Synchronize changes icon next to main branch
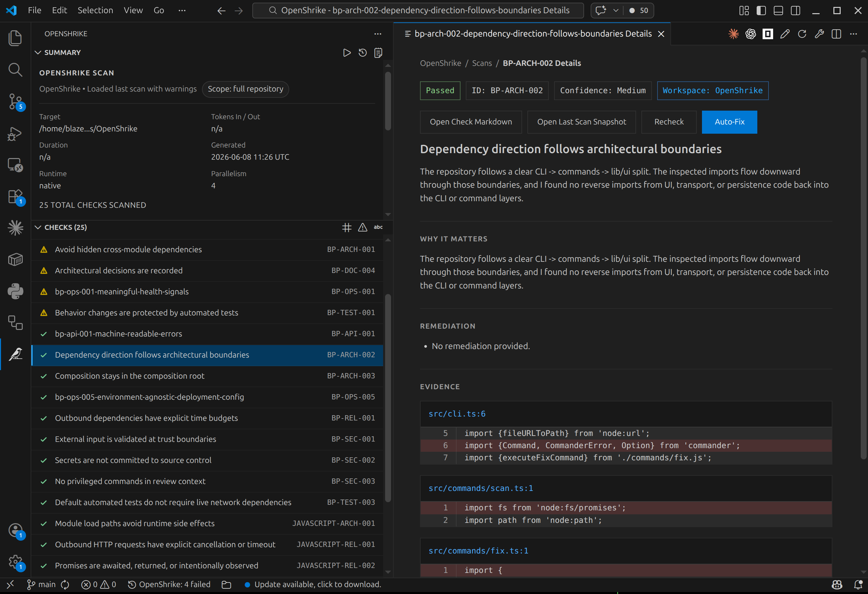The height and width of the screenshot is (594, 868). click(65, 585)
